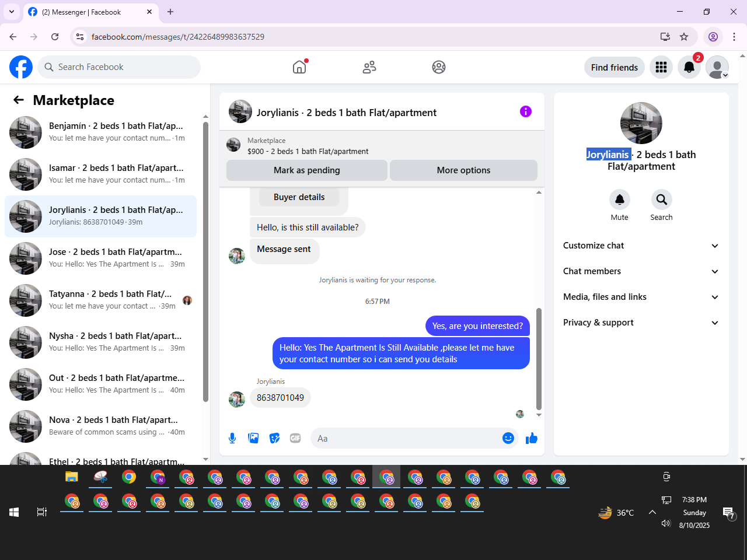This screenshot has height=560, width=747.
Task: Open File Explorer from taskbar
Action: point(71,477)
